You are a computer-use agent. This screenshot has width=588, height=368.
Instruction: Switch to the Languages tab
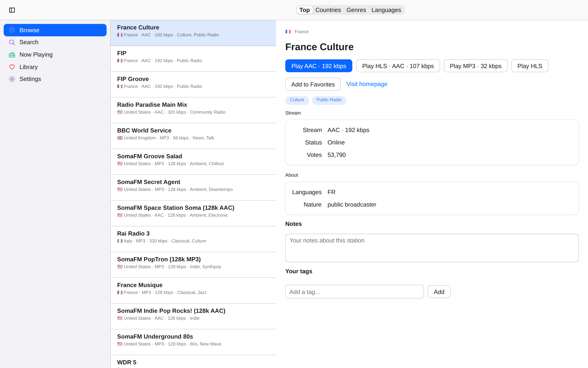(386, 10)
